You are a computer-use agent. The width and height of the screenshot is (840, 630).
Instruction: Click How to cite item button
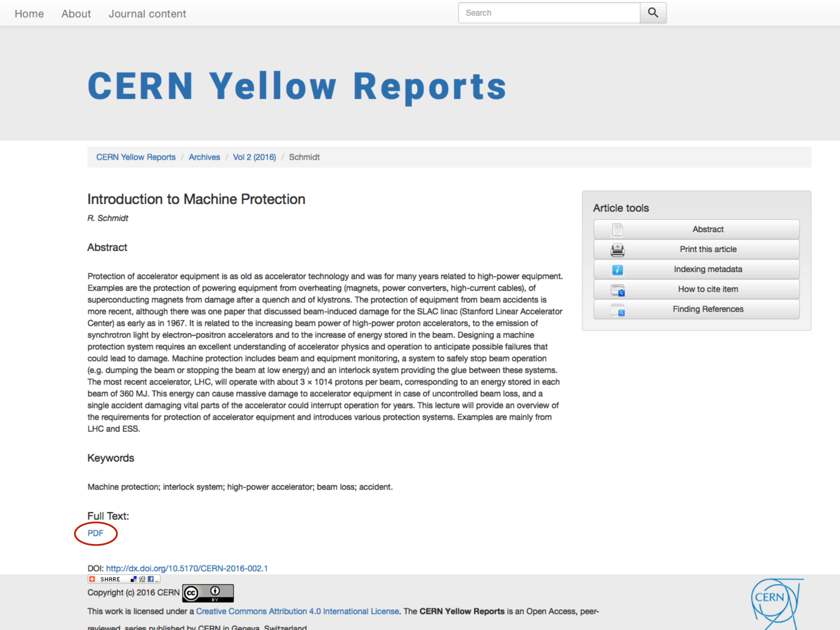(x=697, y=289)
